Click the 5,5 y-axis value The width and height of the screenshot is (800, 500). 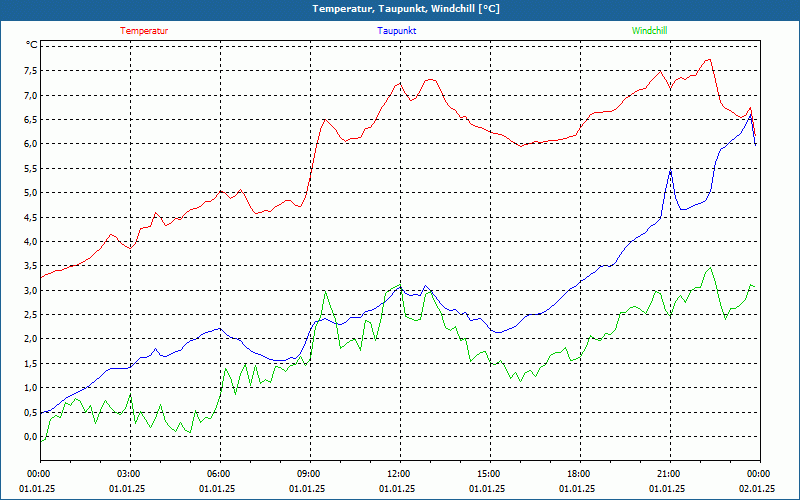(x=32, y=168)
